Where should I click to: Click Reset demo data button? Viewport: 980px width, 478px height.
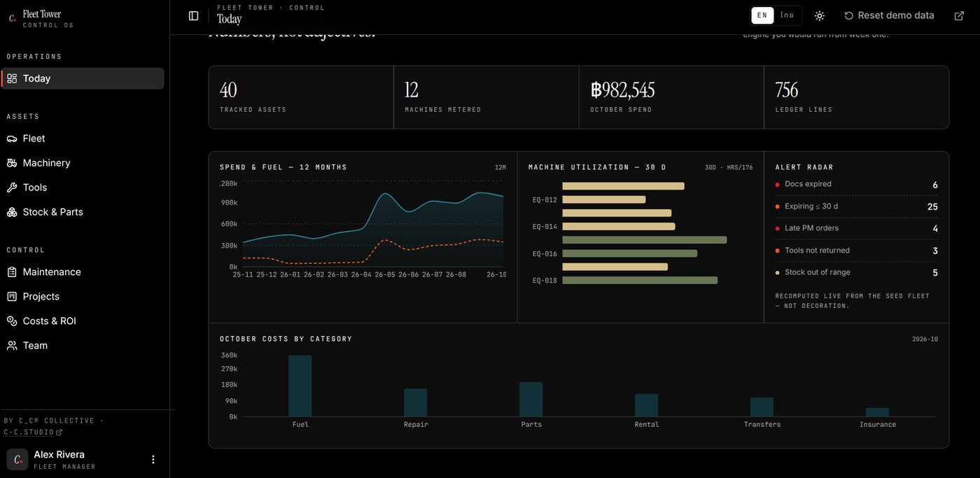889,15
